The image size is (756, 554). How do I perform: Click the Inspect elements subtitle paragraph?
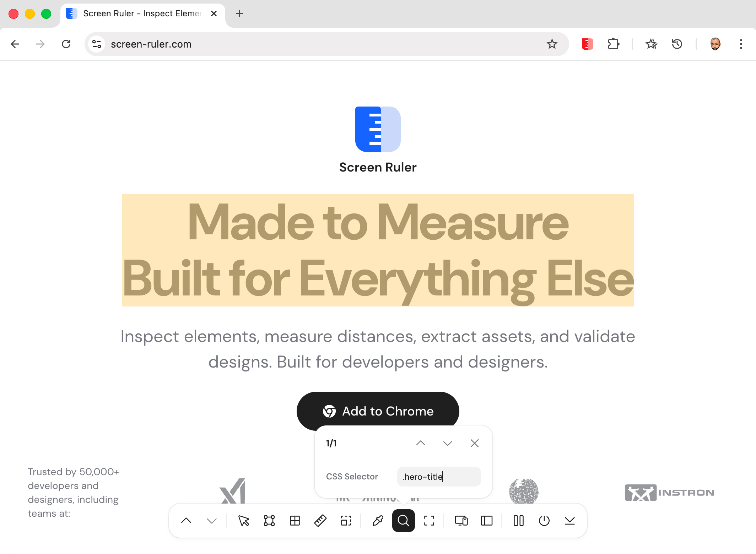pyautogui.click(x=378, y=349)
